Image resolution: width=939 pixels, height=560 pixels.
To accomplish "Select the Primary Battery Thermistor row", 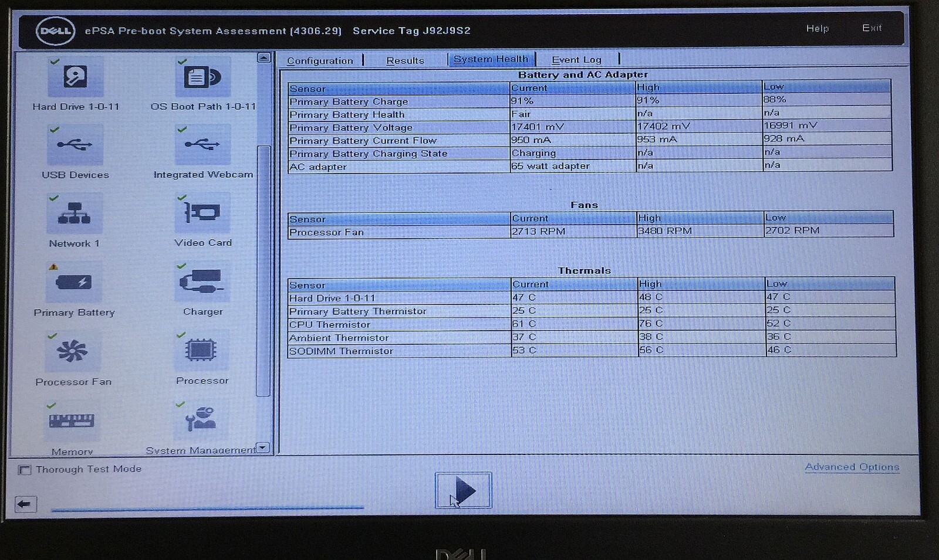I will coord(592,311).
